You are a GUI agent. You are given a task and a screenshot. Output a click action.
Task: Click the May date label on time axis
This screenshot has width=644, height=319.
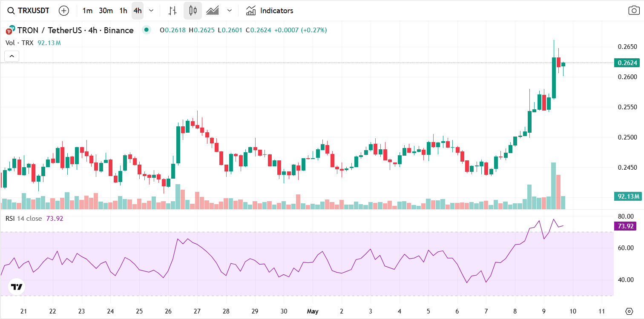click(313, 311)
